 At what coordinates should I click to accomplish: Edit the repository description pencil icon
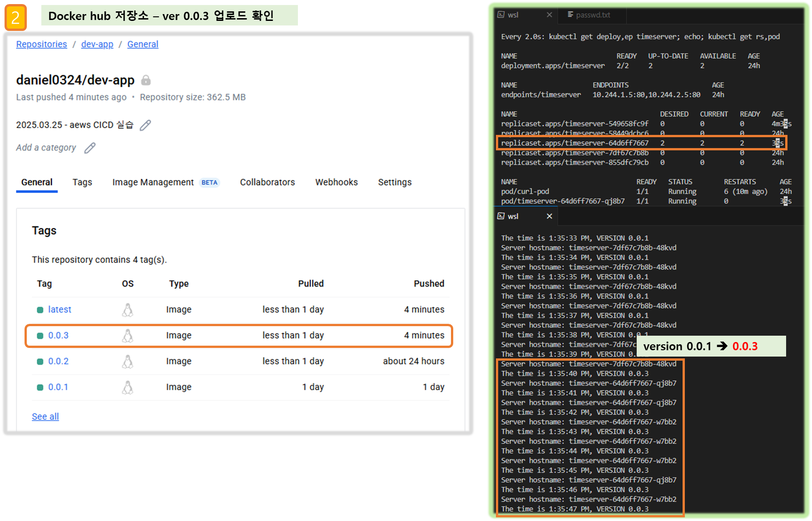[145, 125]
